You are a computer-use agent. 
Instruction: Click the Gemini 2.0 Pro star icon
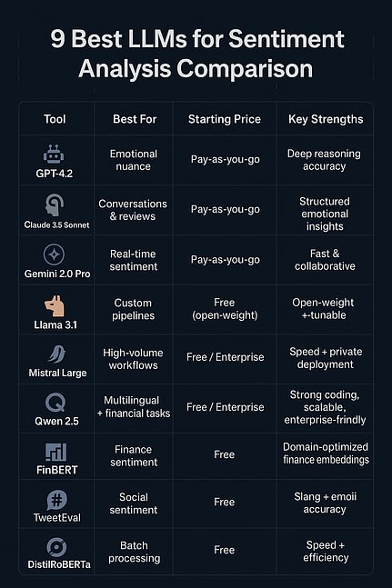(54, 254)
